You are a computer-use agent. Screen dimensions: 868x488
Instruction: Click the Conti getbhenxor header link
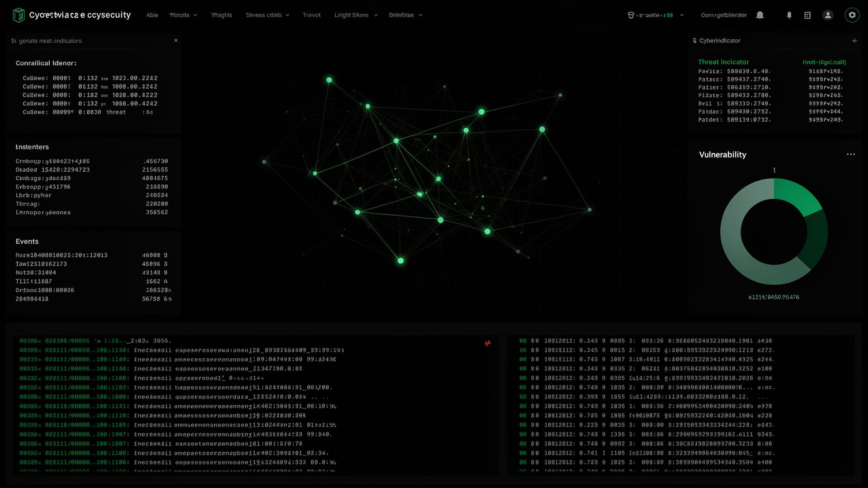tap(723, 15)
